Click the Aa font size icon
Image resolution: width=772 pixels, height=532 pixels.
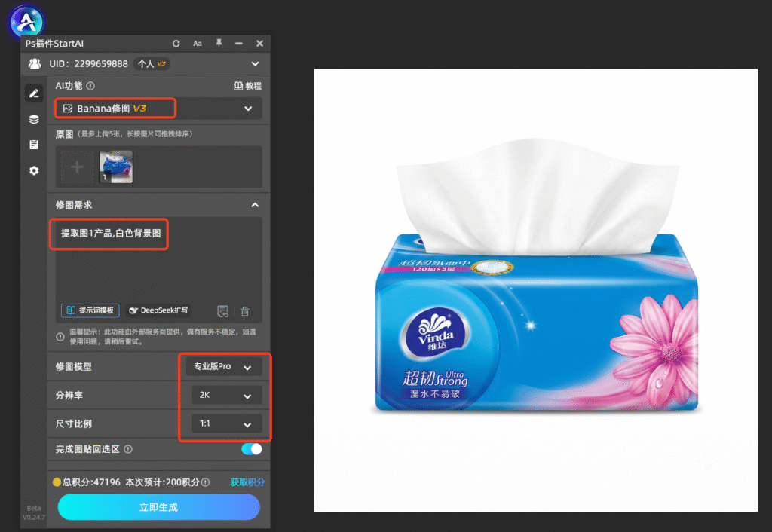(198, 43)
